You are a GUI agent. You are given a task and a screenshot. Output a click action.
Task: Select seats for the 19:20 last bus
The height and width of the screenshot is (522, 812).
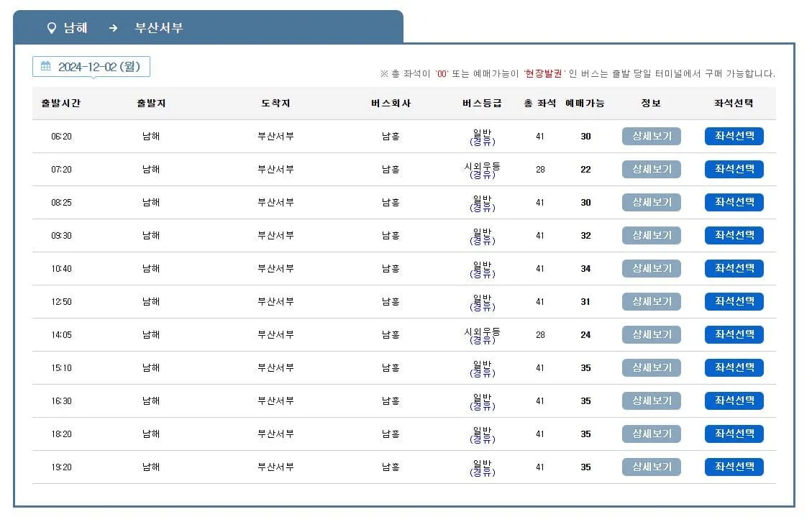pos(734,467)
